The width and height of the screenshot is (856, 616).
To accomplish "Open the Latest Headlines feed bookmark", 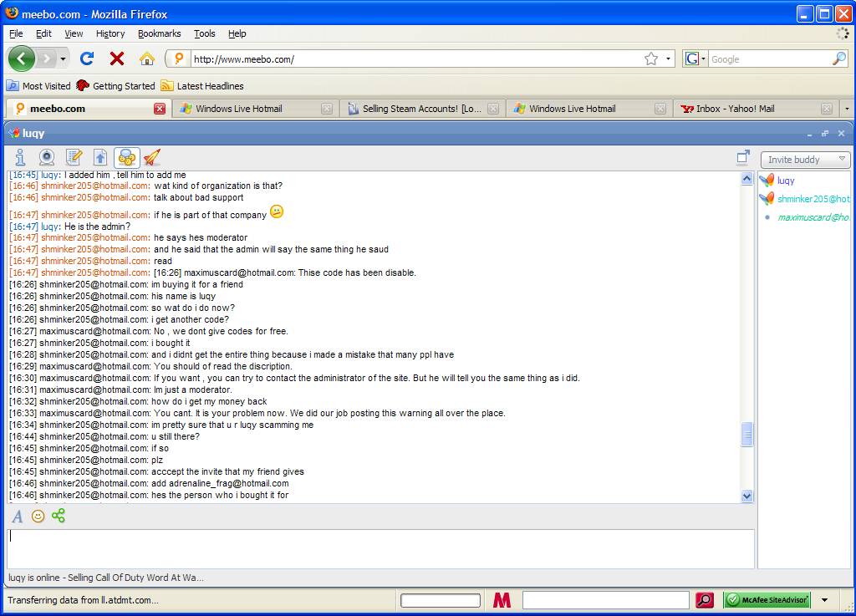I will click(x=202, y=85).
